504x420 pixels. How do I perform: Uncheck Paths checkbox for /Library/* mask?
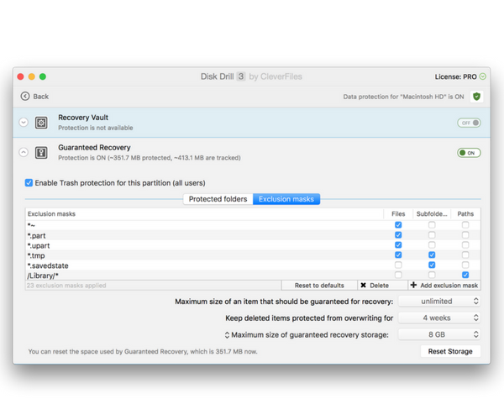pyautogui.click(x=465, y=275)
